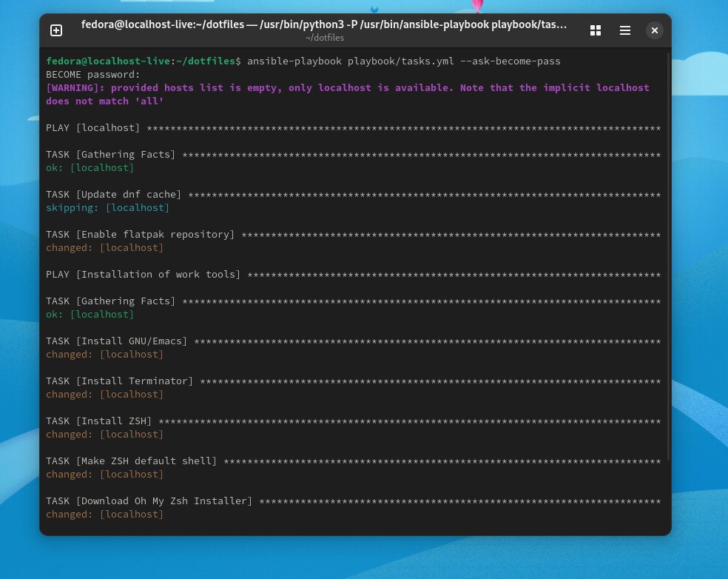Open the tab overview grid
Viewport: 728px width, 579px height.
(x=596, y=30)
